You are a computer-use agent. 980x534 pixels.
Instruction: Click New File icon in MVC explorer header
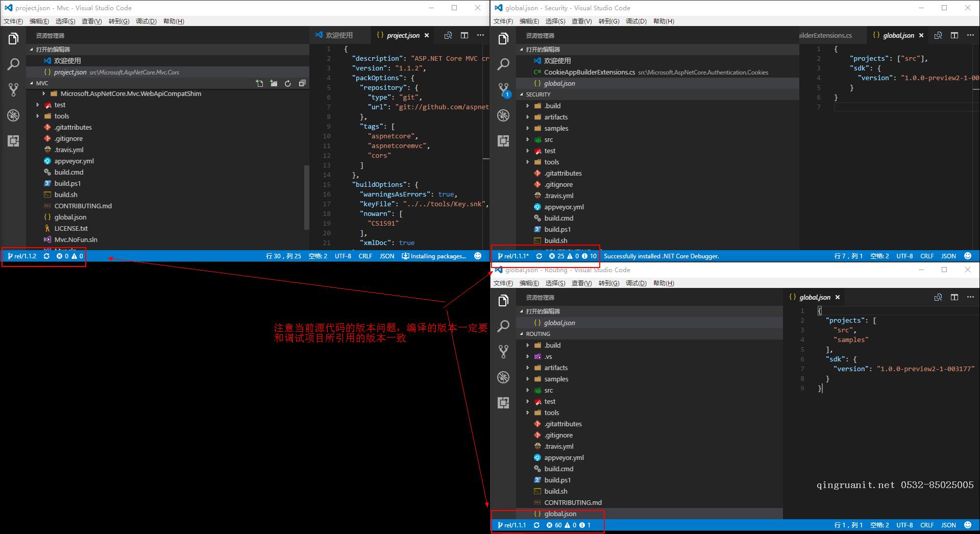tap(259, 83)
